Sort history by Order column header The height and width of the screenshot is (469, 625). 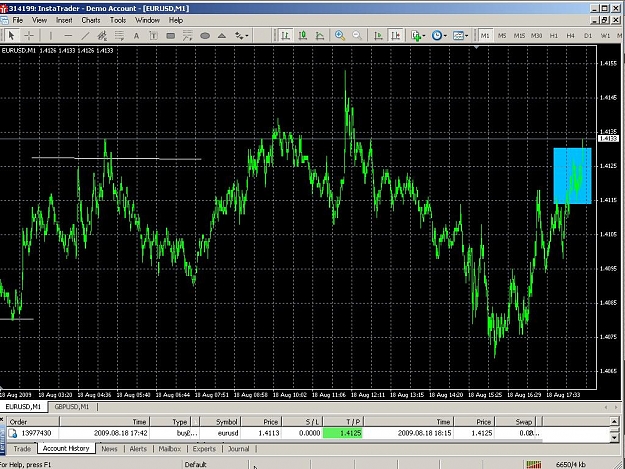[33, 422]
